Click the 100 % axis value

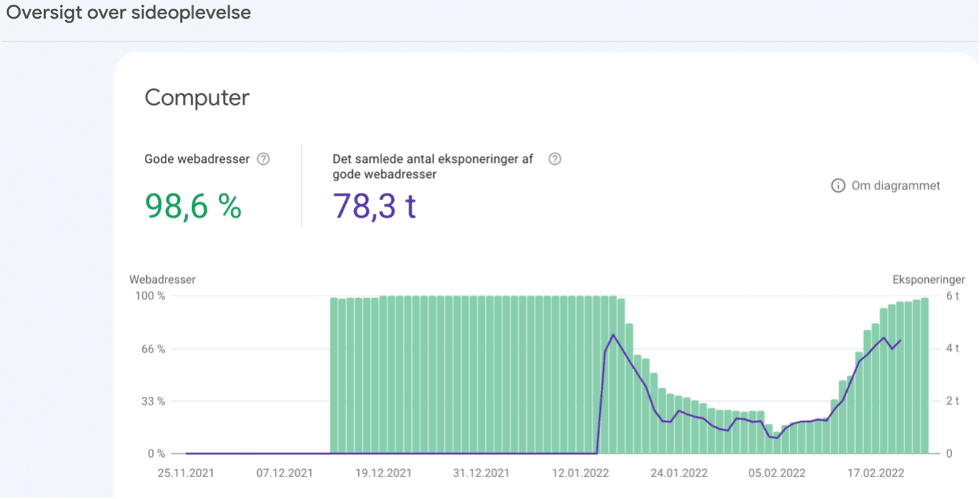click(x=150, y=296)
